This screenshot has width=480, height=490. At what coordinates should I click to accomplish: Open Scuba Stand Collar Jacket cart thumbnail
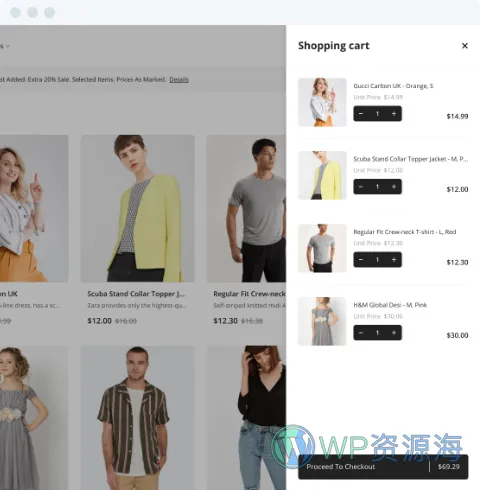322,175
